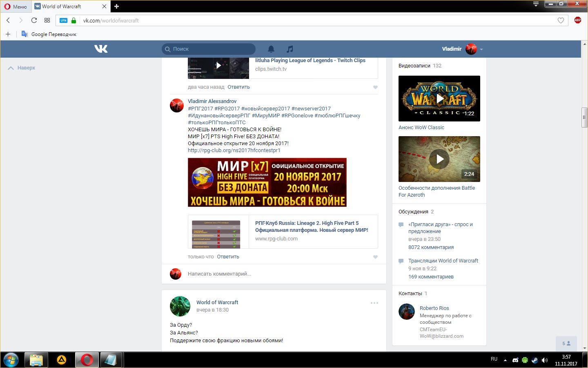Add bookmark with plus on bookmarks bar
This screenshot has height=368, width=588.
[x=8, y=34]
